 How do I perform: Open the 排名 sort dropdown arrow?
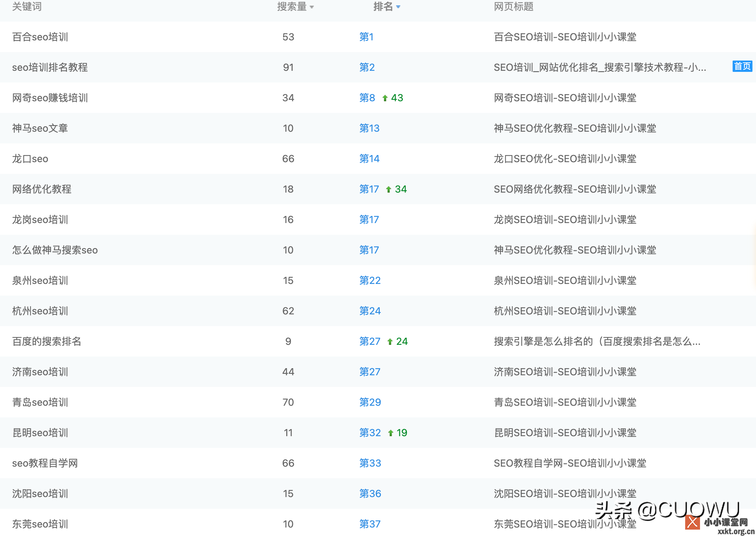[399, 7]
